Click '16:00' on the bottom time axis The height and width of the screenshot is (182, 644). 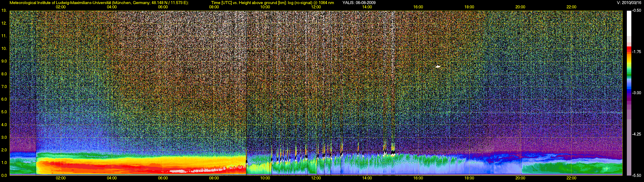tap(418, 178)
